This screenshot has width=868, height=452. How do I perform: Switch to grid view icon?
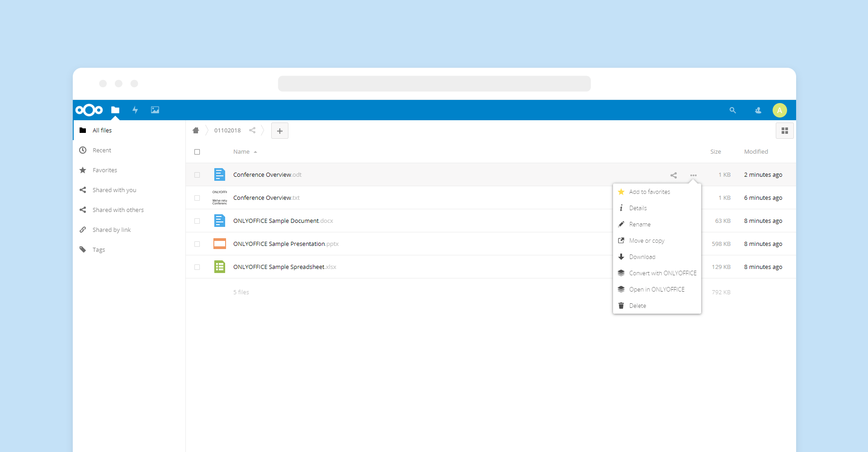coord(784,131)
